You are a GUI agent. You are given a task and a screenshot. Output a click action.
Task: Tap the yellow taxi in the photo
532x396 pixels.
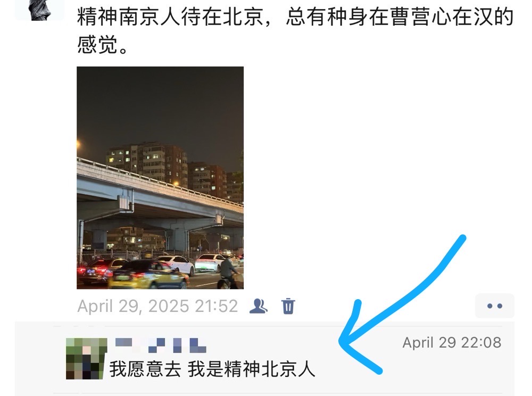[147, 275]
